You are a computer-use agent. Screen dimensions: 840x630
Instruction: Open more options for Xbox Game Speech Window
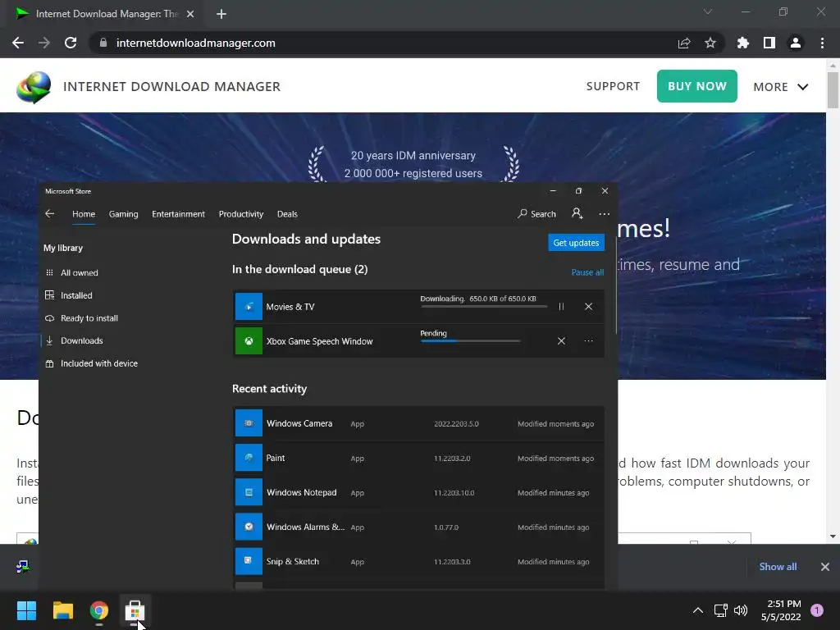click(x=588, y=340)
